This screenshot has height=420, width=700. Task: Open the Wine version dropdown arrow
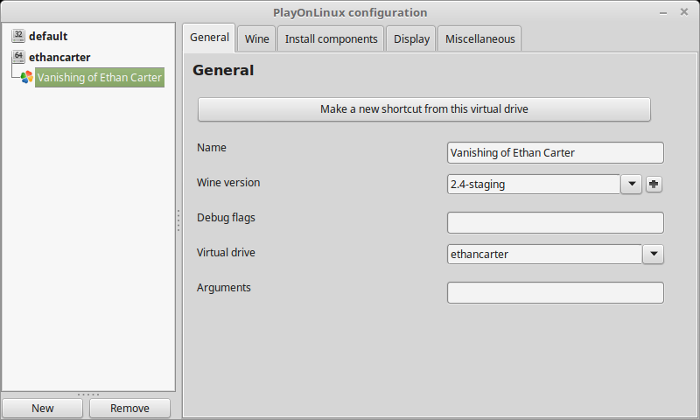point(631,184)
